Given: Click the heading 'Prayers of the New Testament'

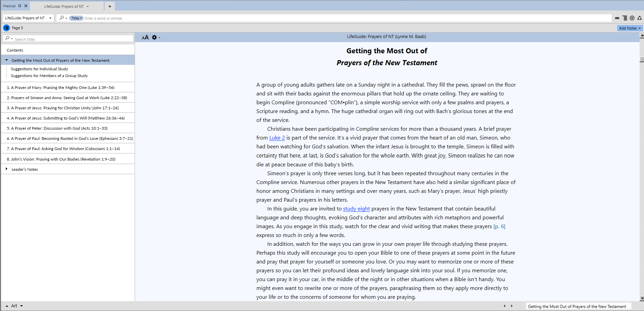Looking at the screenshot, I should pyautogui.click(x=387, y=63).
